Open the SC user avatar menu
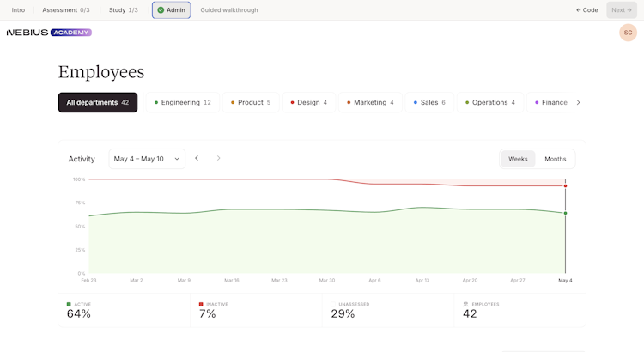The image size is (644, 352). coord(628,33)
